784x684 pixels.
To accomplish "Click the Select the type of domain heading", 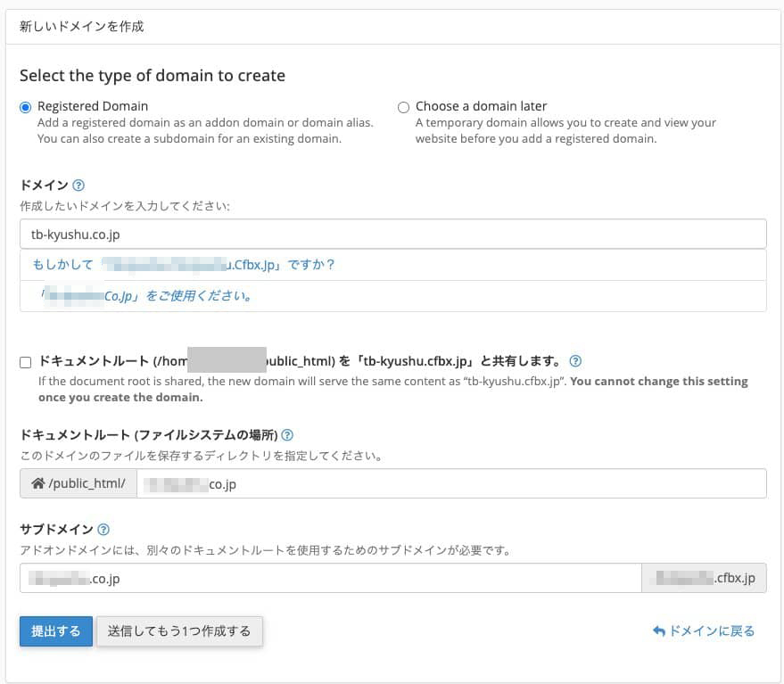I will (x=153, y=76).
